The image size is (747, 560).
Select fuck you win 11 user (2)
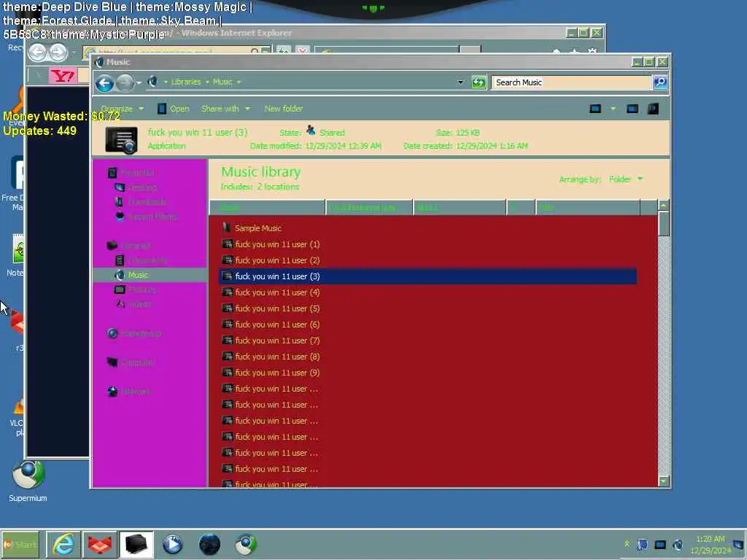[277, 260]
